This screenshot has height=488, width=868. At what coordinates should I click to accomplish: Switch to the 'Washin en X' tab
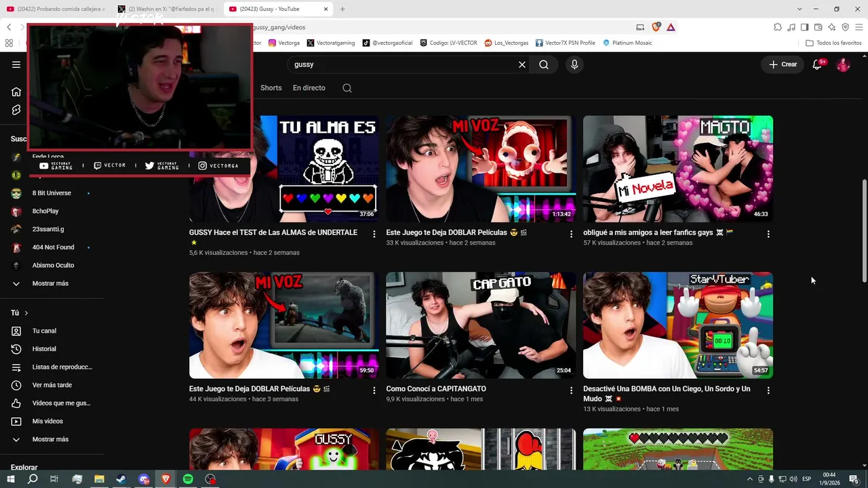[x=167, y=9]
